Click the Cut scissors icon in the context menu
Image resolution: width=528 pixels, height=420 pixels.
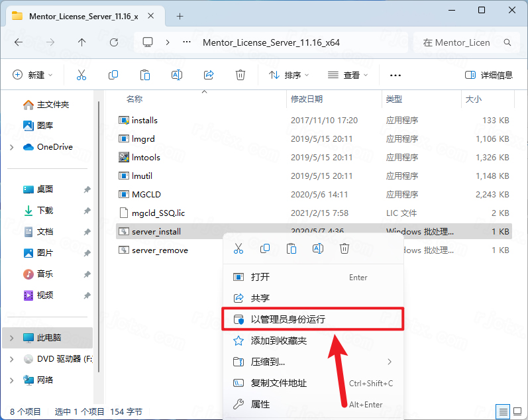click(x=238, y=248)
